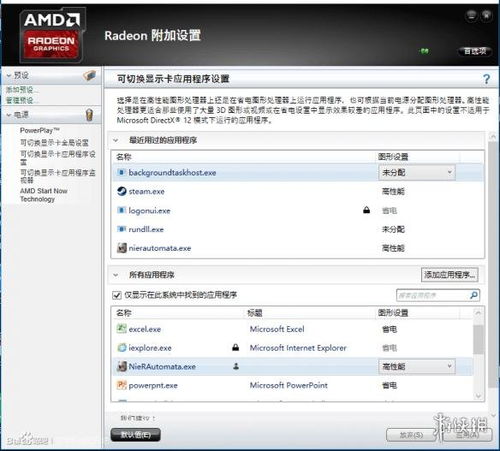500x451 pixels.
Task: Collapse the 电源 sidebar group
Action: pyautogui.click(x=9, y=115)
